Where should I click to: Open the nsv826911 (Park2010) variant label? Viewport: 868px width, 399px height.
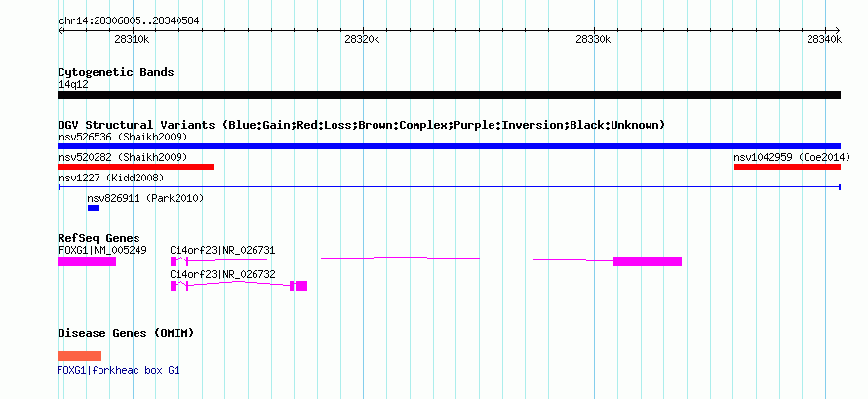(145, 198)
